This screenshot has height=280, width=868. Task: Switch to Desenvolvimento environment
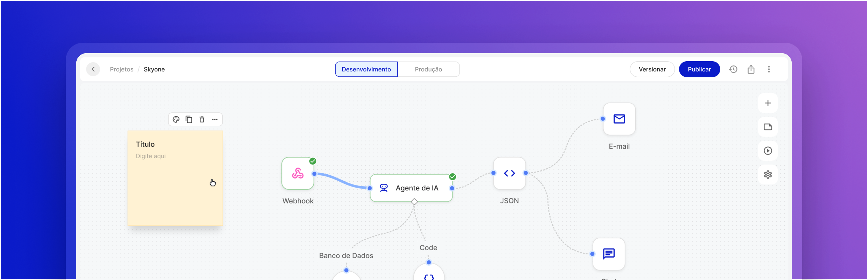click(366, 69)
